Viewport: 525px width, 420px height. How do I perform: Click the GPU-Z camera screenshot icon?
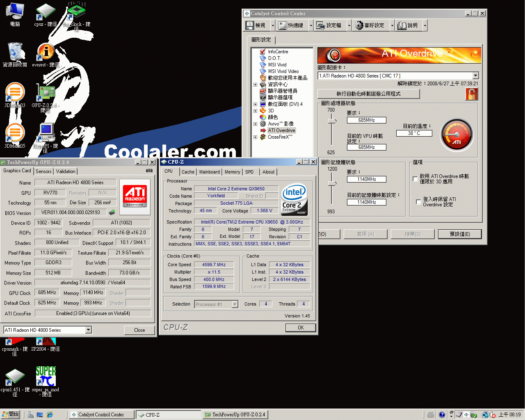(x=149, y=171)
